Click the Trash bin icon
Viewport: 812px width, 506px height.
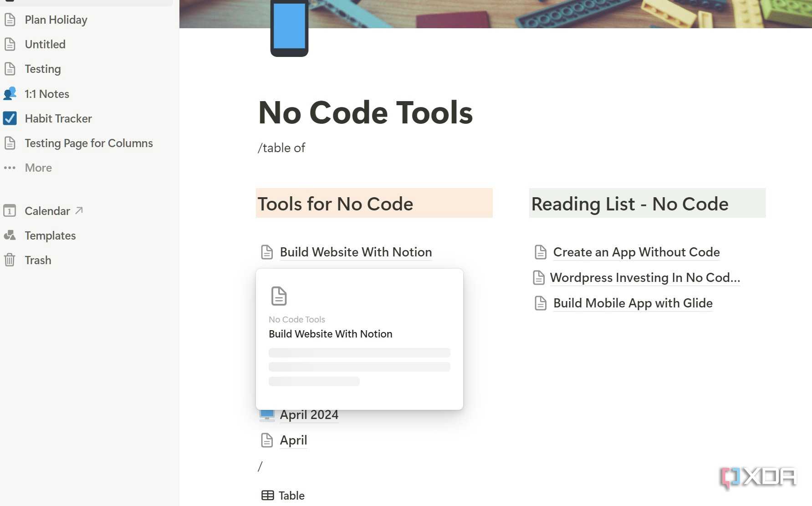[10, 260]
